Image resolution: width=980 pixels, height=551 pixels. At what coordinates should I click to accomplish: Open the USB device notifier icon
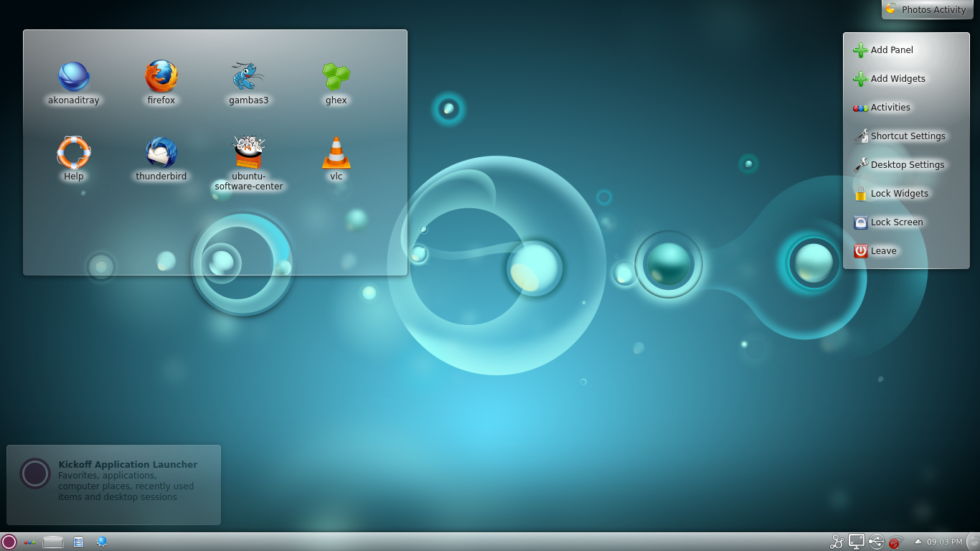(x=876, y=542)
